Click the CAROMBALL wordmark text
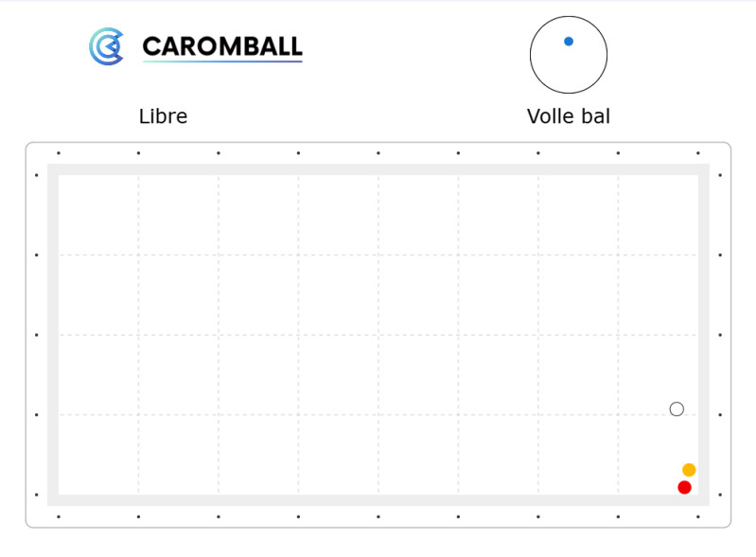 coord(222,46)
